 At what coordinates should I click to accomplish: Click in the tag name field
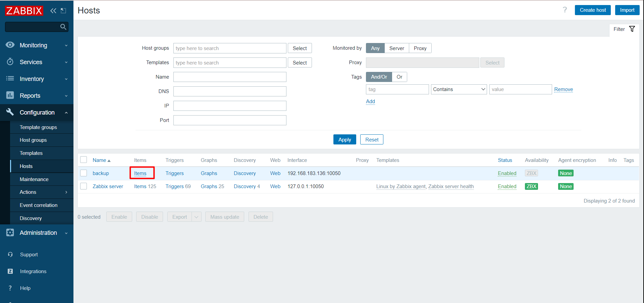pos(397,89)
